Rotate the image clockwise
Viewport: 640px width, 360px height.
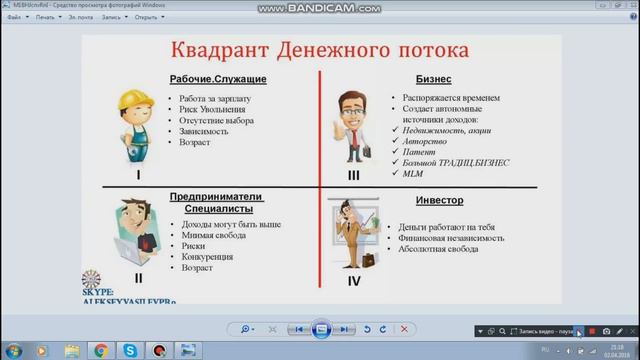(x=383, y=329)
